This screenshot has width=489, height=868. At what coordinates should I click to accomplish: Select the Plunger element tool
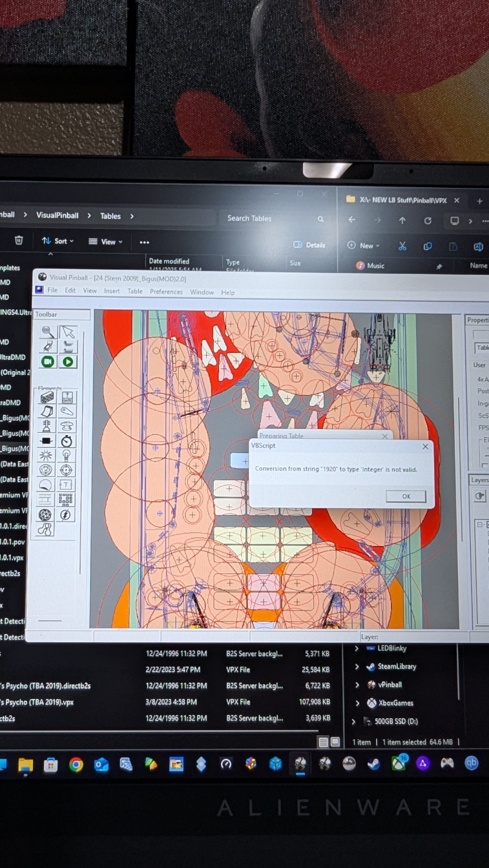pyautogui.click(x=47, y=427)
